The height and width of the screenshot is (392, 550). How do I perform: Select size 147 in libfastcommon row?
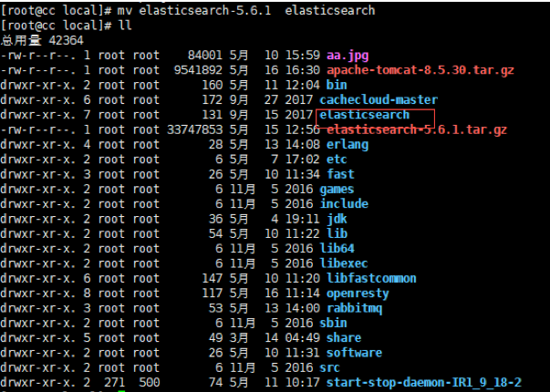point(213,278)
